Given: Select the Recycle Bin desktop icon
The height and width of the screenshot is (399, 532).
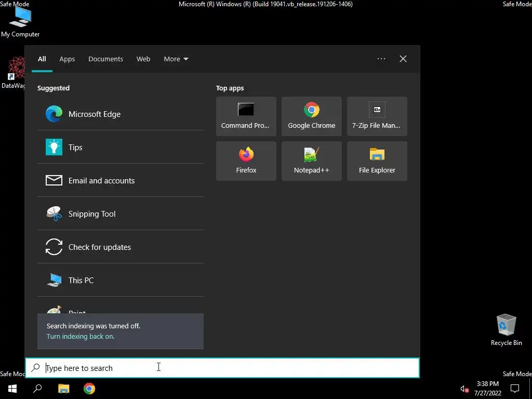Looking at the screenshot, I should (x=506, y=330).
